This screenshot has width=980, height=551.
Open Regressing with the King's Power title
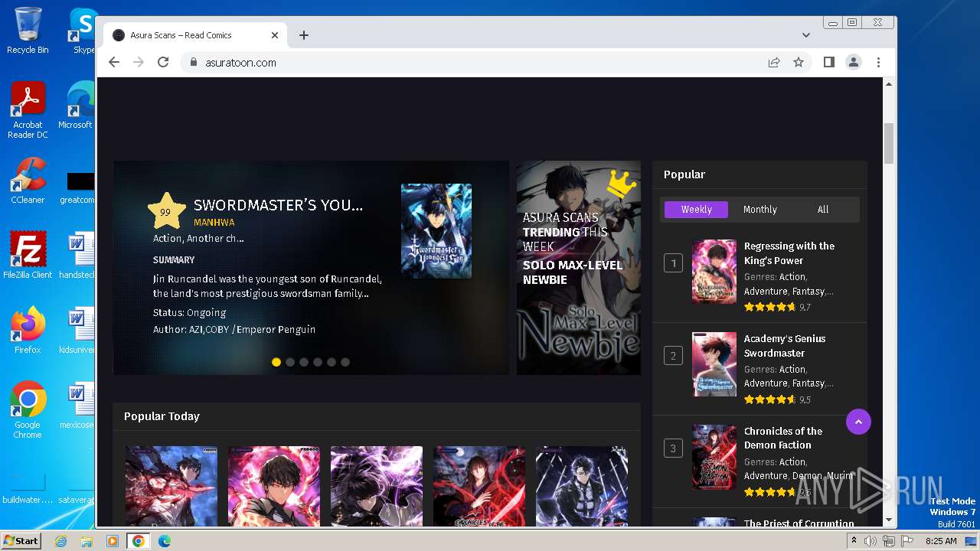(789, 253)
